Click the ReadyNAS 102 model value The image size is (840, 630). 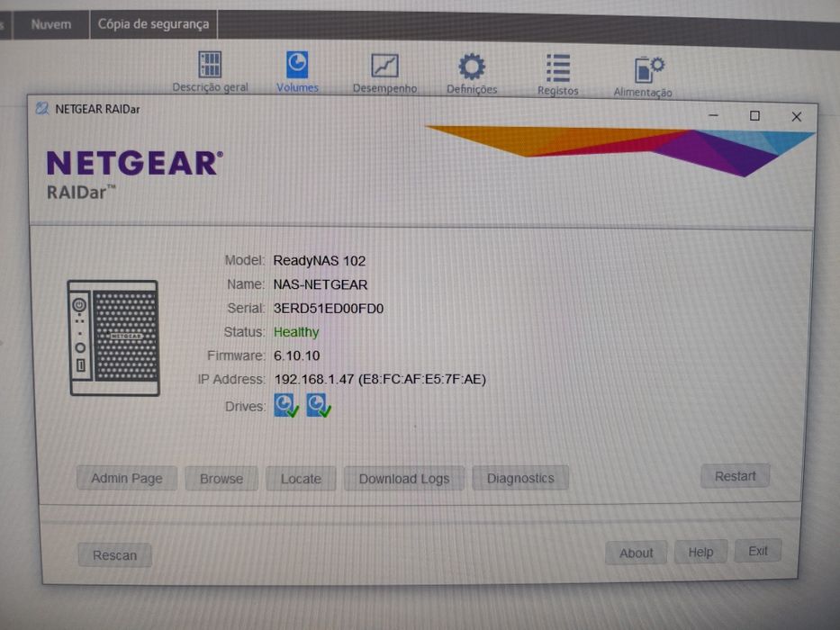[320, 261]
